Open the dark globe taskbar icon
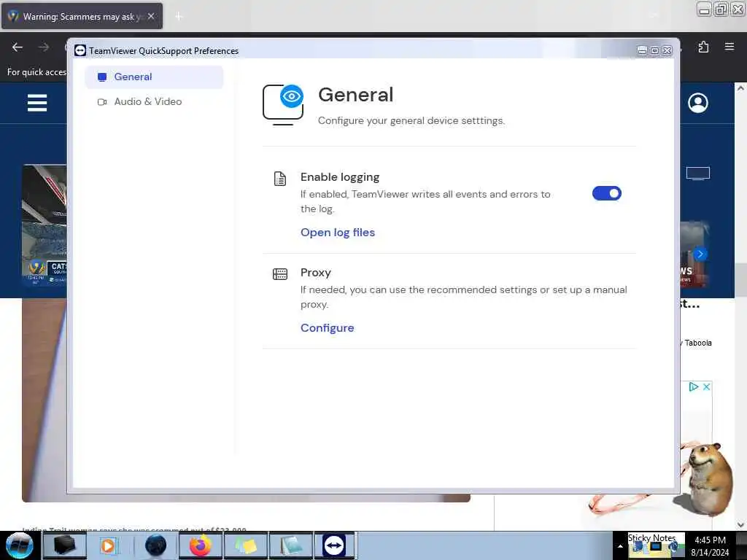Screen dimensions: 747x560 [x=155, y=545]
